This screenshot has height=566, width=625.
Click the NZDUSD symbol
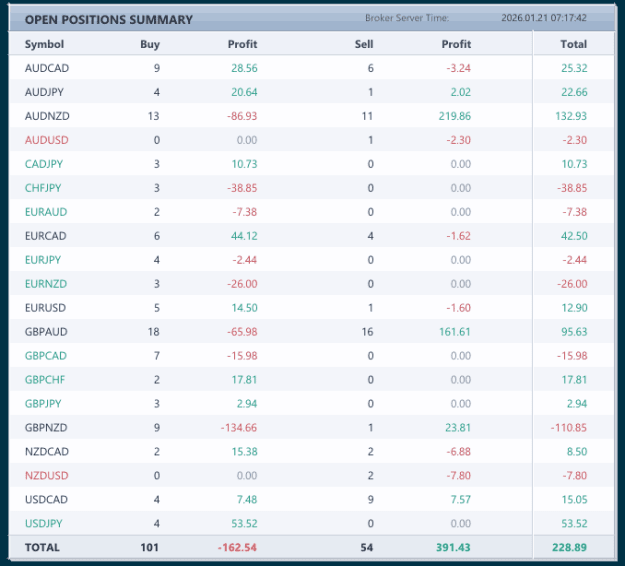coord(47,476)
